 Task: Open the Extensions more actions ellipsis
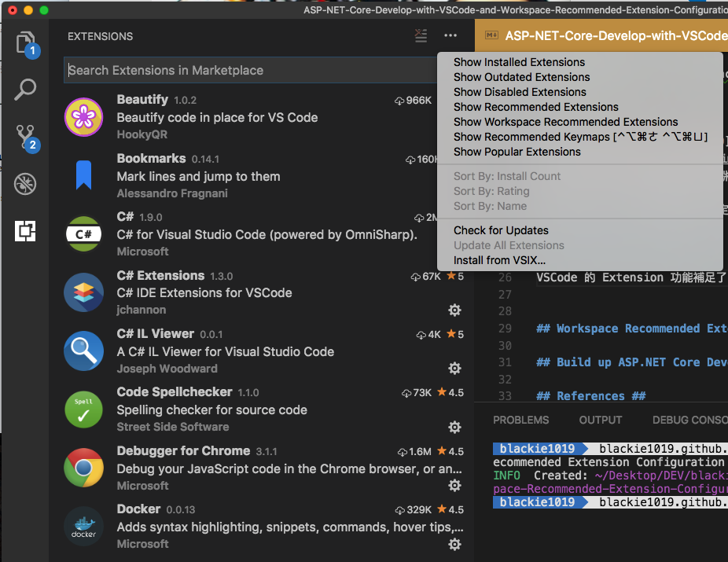point(450,36)
